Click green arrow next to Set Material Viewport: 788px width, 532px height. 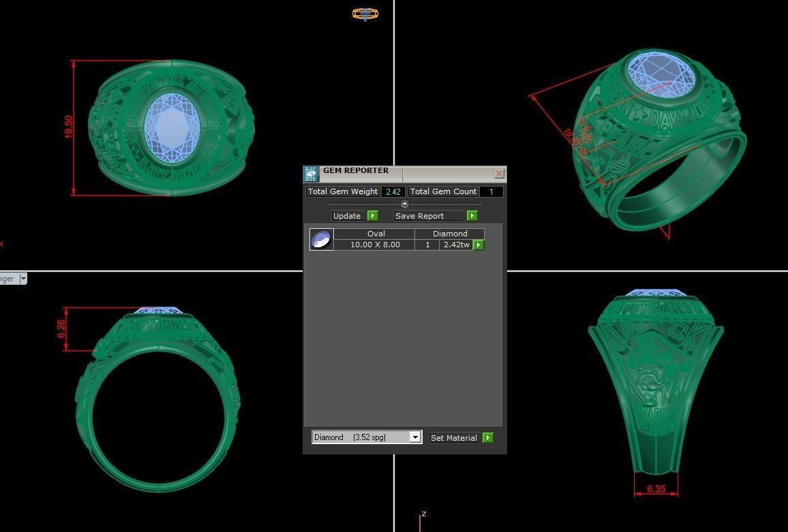(x=488, y=437)
